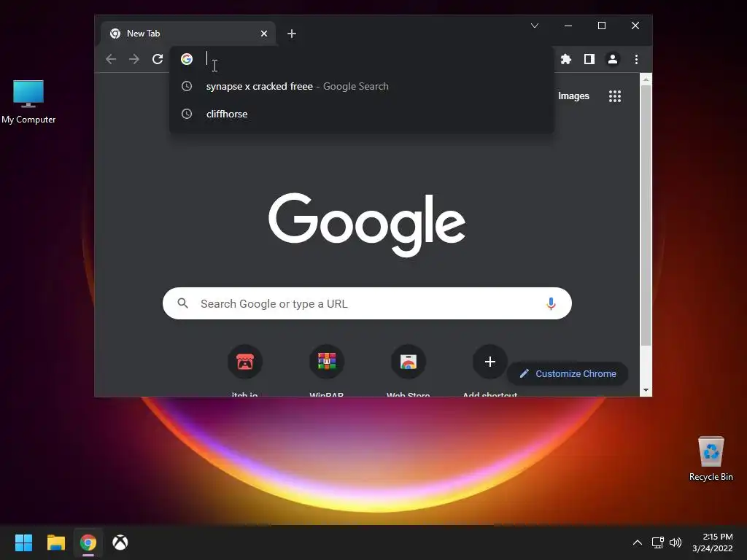This screenshot has height=560, width=747.
Task: Open the tab search chevron
Action: pyautogui.click(x=535, y=26)
